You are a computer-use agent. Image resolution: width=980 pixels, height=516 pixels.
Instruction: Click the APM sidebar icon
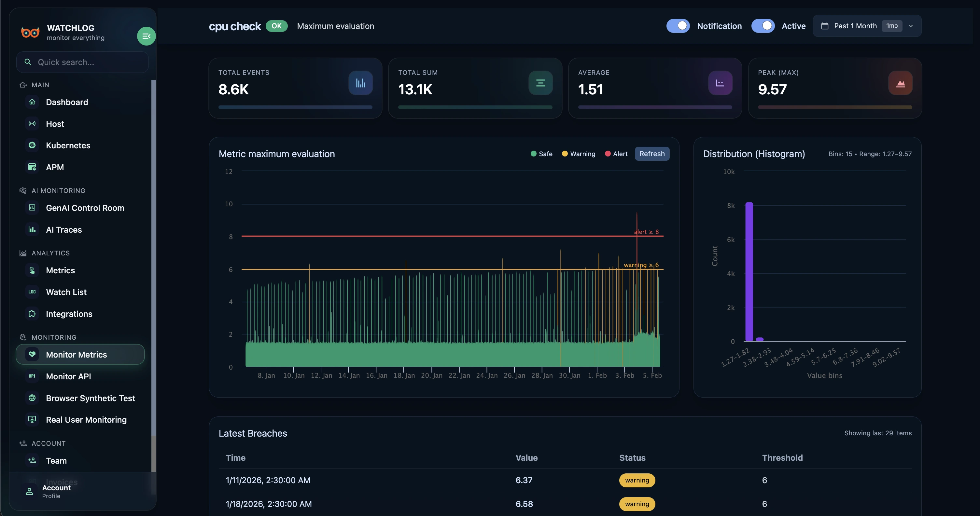pyautogui.click(x=32, y=167)
